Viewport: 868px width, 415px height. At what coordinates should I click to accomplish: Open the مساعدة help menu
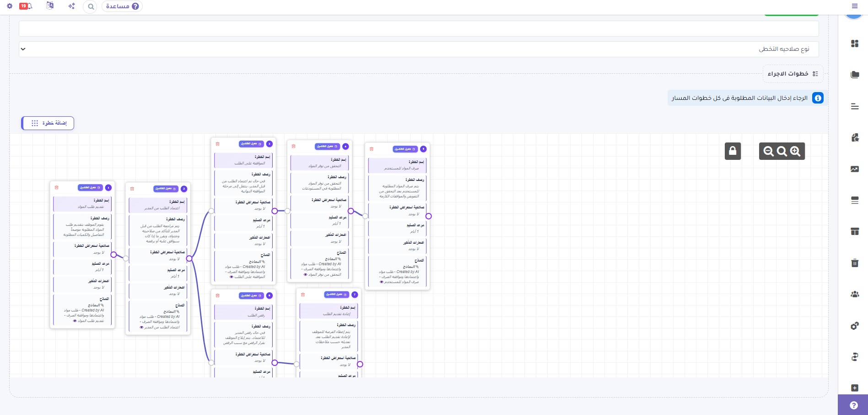pyautogui.click(x=122, y=6)
